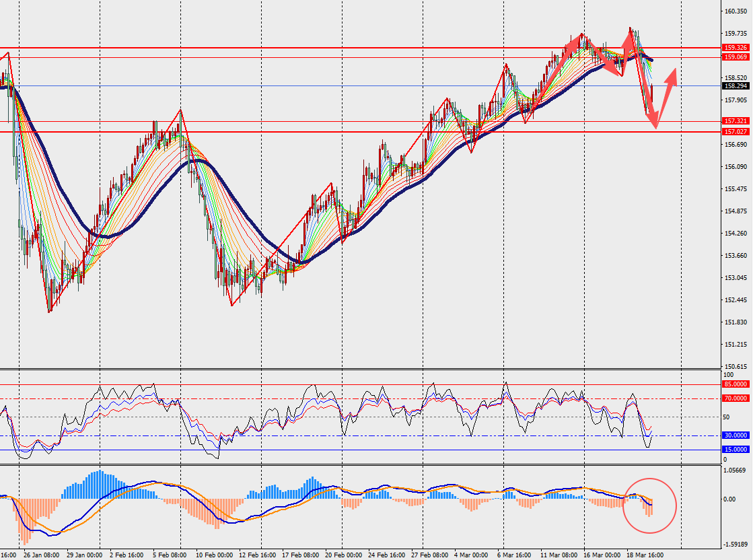The width and height of the screenshot is (753, 560).
Task: Select the 157.321 support level label
Action: [736, 121]
